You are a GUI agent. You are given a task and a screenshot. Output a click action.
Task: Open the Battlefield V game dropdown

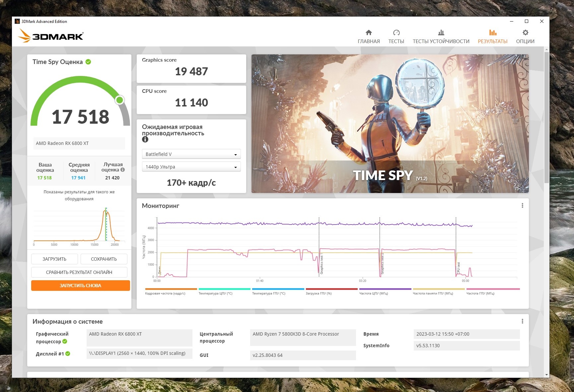tap(191, 154)
